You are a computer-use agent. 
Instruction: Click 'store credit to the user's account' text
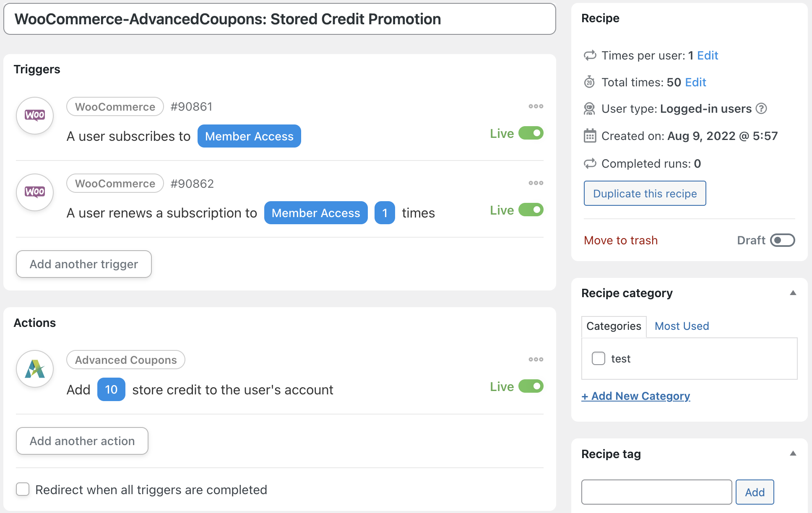coord(233,390)
